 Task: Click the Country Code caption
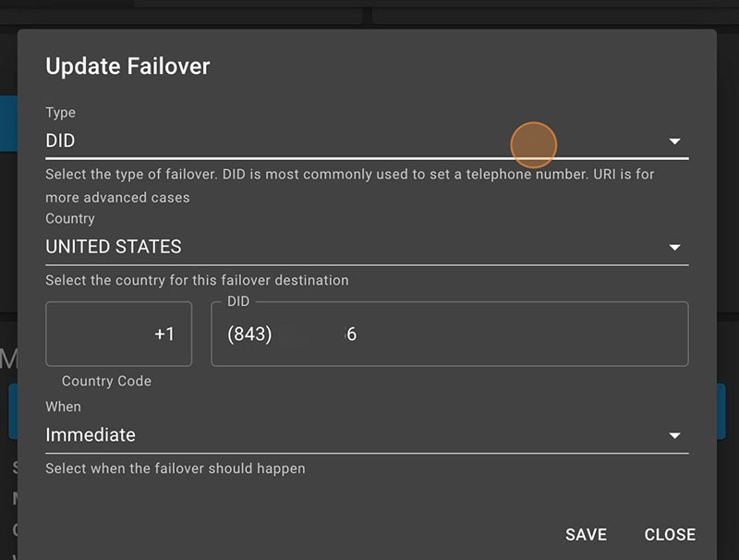106,381
